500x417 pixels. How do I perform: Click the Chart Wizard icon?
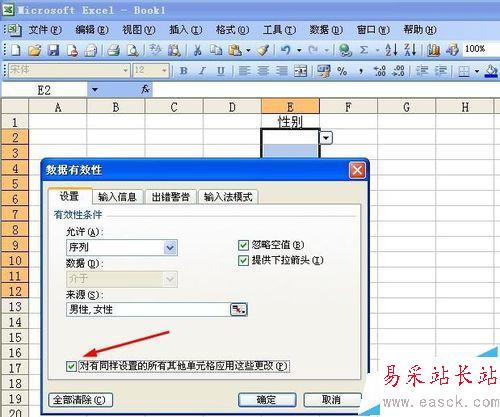(433, 50)
